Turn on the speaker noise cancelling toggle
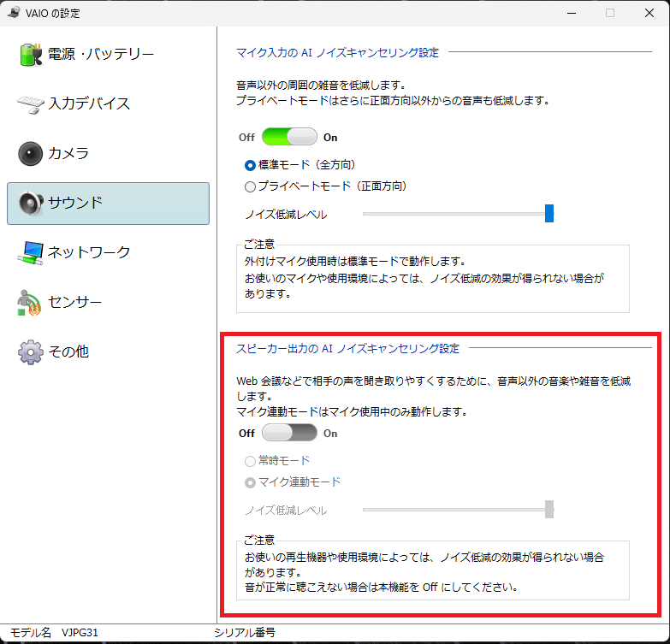The height and width of the screenshot is (644, 670). (289, 433)
